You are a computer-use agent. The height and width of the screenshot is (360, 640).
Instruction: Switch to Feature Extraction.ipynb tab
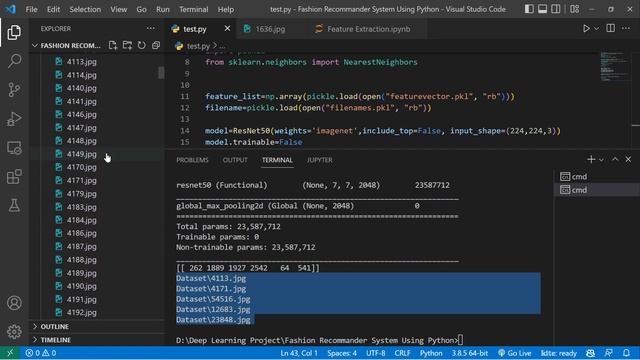point(368,29)
